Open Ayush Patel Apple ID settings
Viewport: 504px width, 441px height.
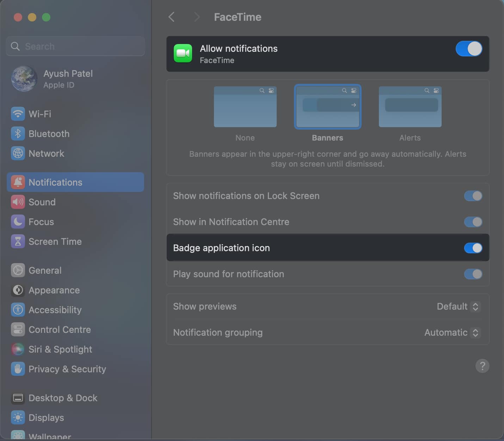(x=75, y=79)
